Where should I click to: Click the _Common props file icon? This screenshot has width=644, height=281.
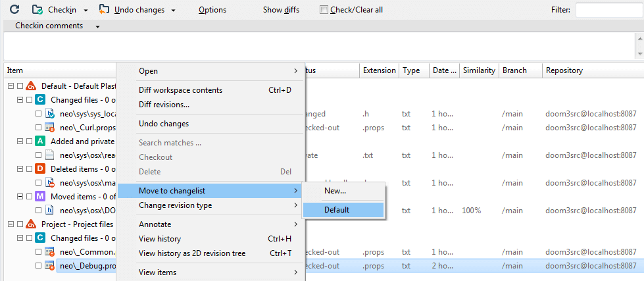coord(50,251)
